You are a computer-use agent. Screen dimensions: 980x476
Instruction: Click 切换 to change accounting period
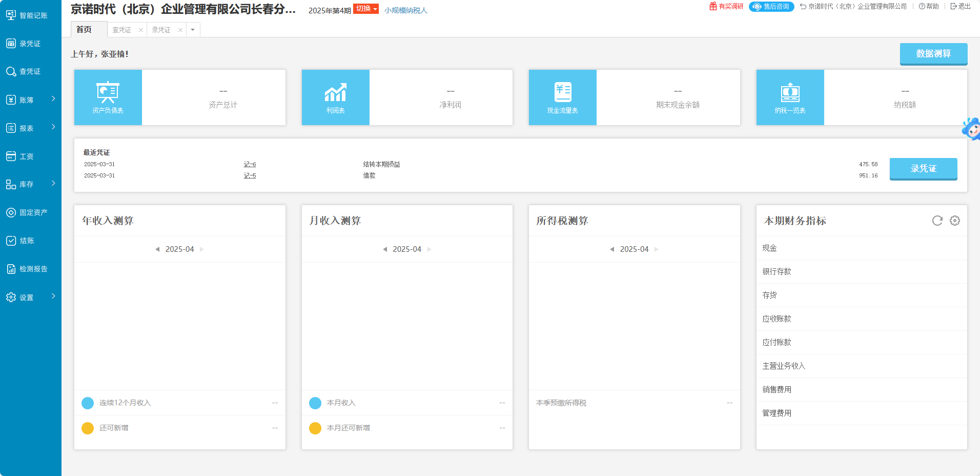tap(365, 9)
